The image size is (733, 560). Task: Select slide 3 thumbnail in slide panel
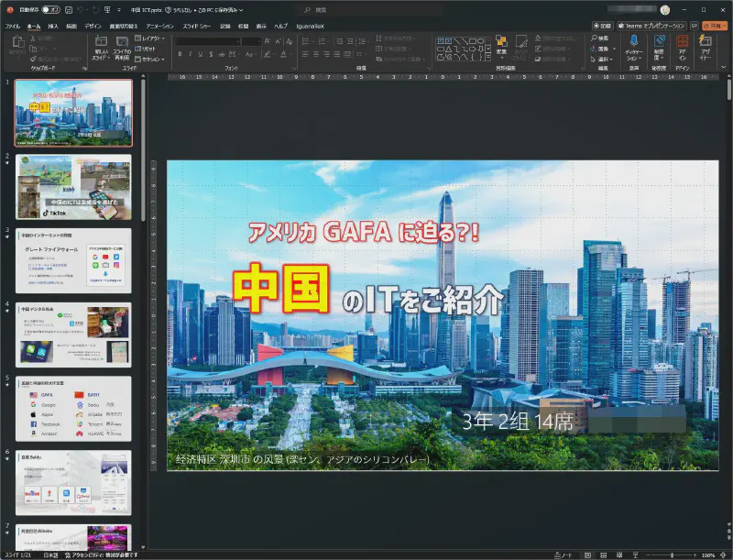[73, 260]
